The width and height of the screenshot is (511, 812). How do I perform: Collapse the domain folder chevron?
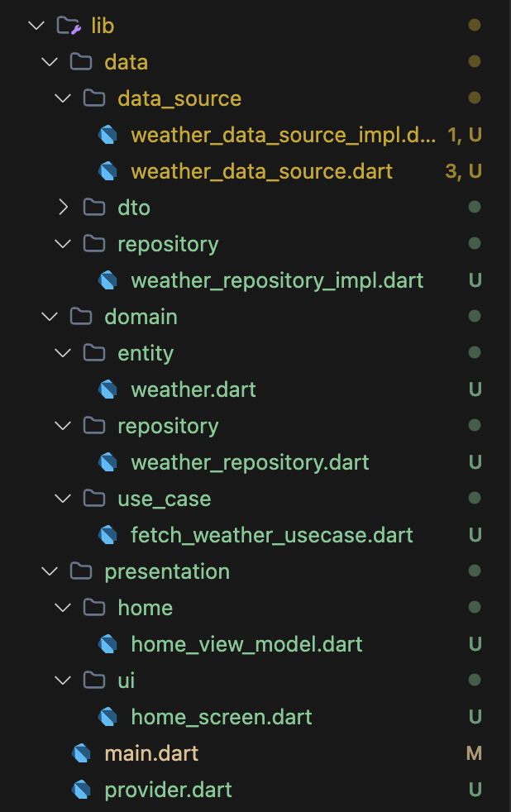tap(50, 317)
